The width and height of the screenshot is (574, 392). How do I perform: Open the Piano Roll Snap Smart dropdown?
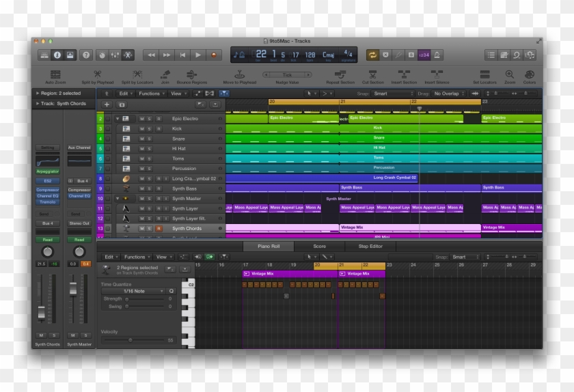click(x=465, y=257)
